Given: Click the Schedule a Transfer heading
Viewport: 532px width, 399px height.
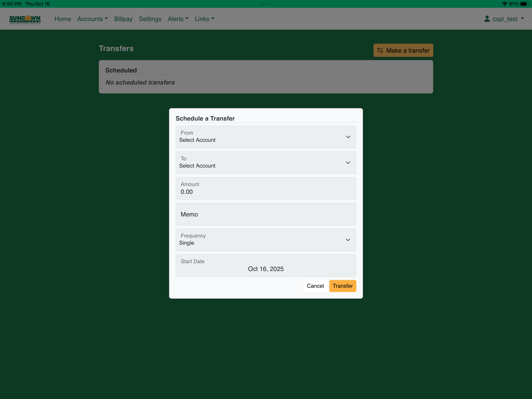Looking at the screenshot, I should (205, 118).
